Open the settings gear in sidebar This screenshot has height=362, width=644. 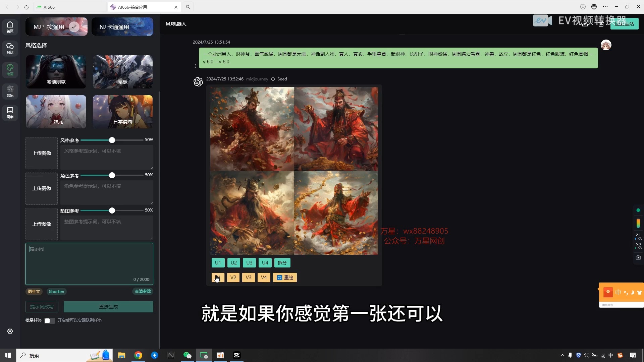coord(10,331)
